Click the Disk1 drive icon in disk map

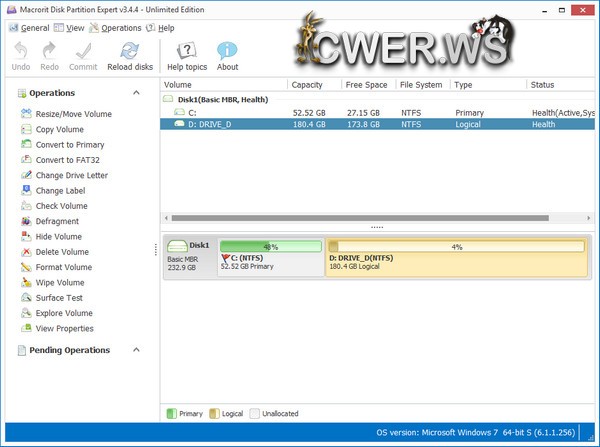pos(177,246)
